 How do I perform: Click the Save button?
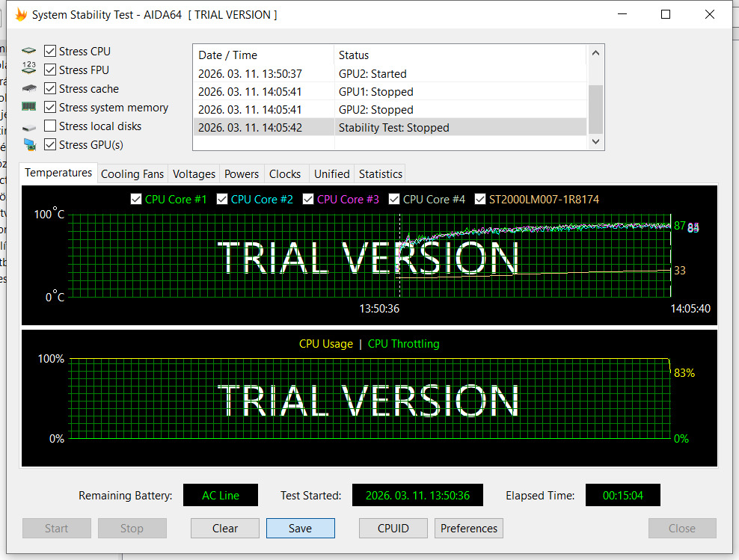coord(301,529)
